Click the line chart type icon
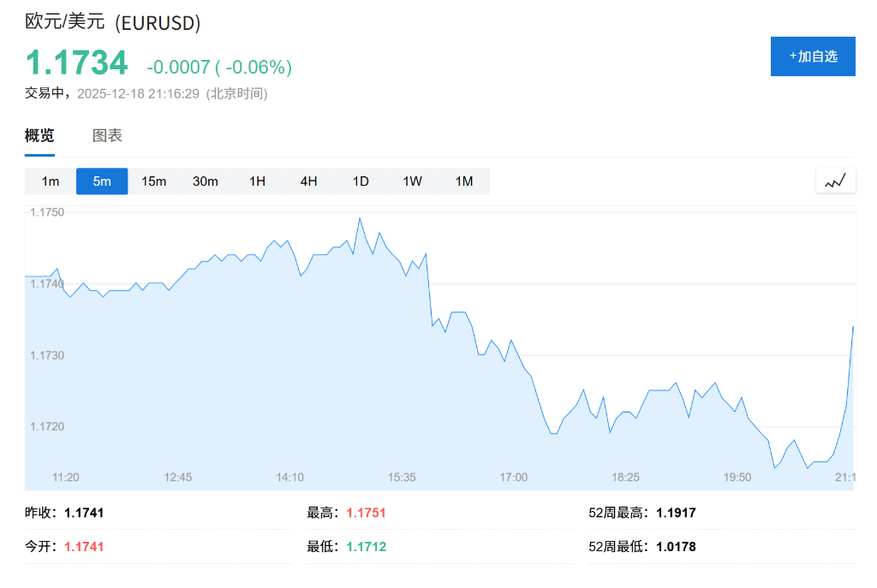Screen dimensions: 877x588 tap(835, 181)
